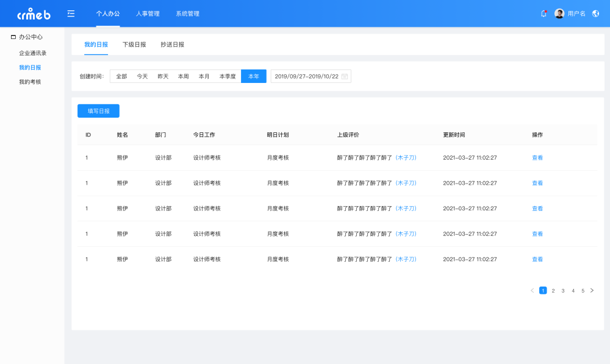
Task: Switch to the 系统管理 top navigation tab
Action: click(x=187, y=13)
